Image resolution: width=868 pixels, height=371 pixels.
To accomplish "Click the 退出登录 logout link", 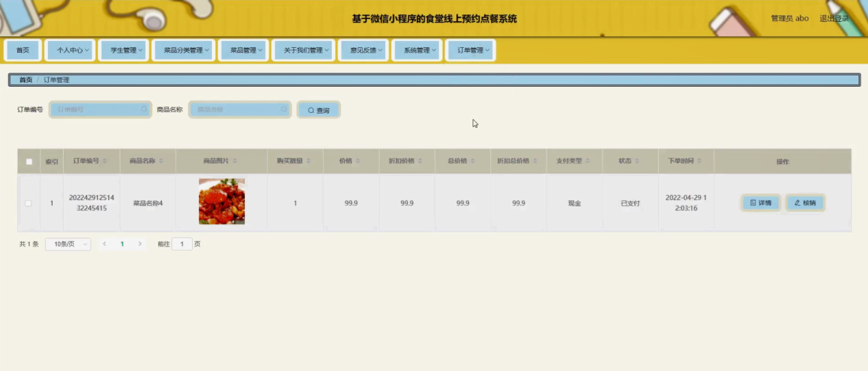I will pos(834,18).
